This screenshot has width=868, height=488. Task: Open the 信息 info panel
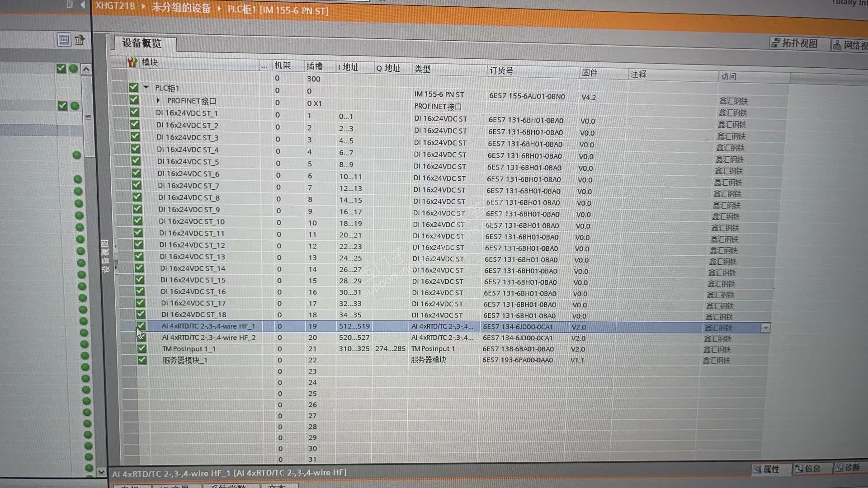[807, 468]
